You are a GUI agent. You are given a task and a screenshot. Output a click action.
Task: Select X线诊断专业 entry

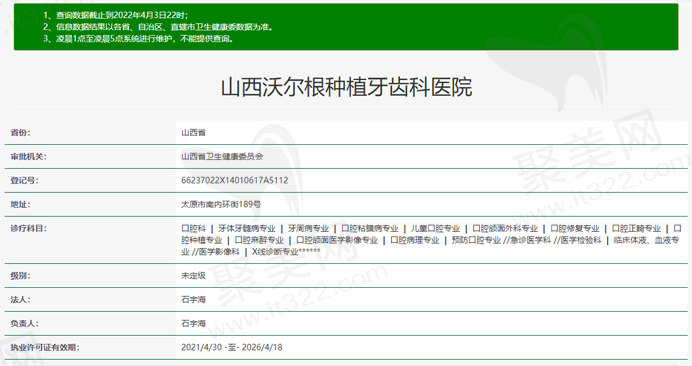(x=275, y=252)
